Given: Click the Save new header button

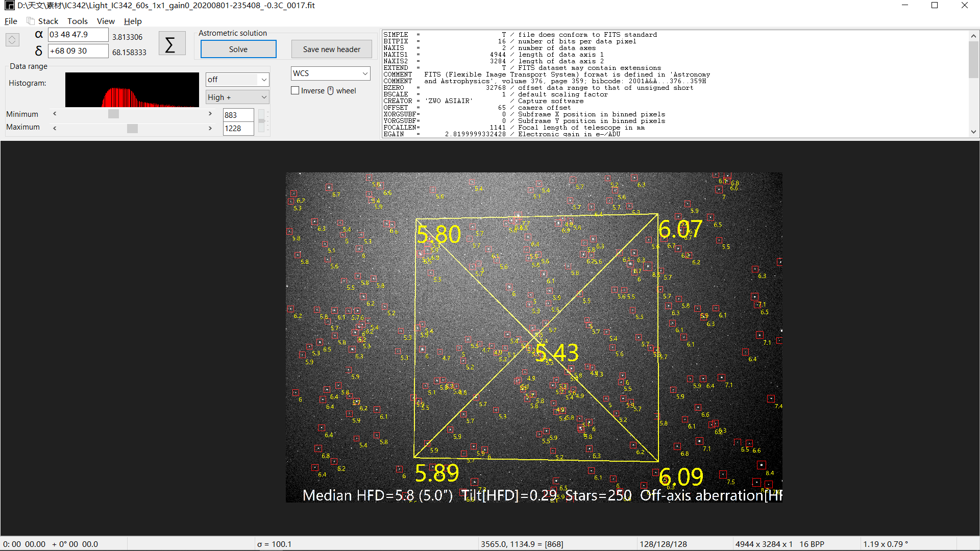Looking at the screenshot, I should click(x=332, y=49).
